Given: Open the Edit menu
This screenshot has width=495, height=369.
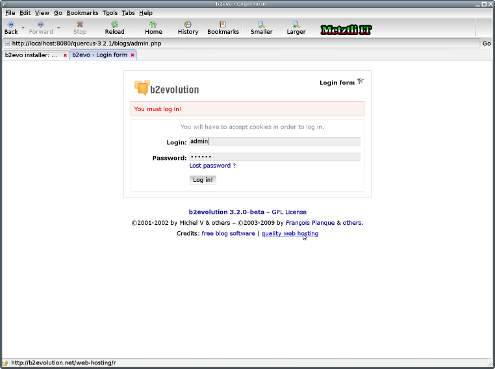Looking at the screenshot, I should (x=25, y=13).
